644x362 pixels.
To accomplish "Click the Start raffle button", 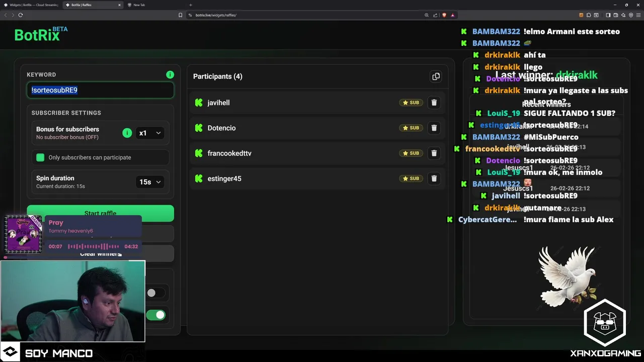I will [x=100, y=213].
